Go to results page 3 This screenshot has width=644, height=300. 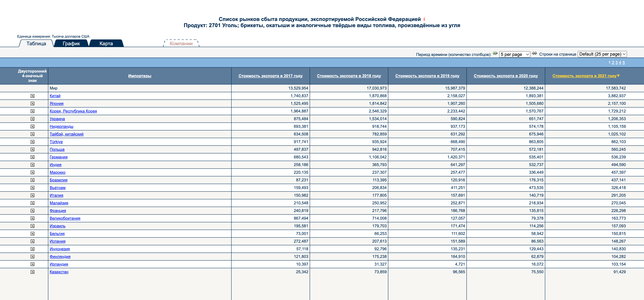click(x=617, y=63)
